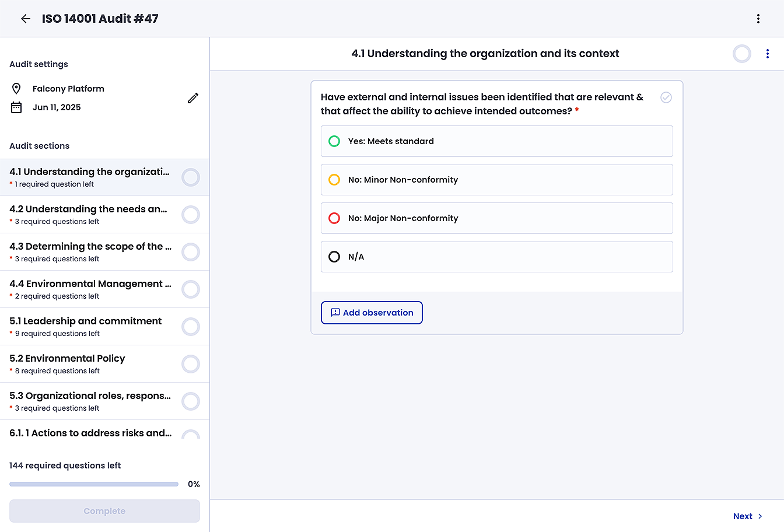This screenshot has width=784, height=532.
Task: Click the calendar icon by Jun 11, 2025
Action: [x=16, y=107]
